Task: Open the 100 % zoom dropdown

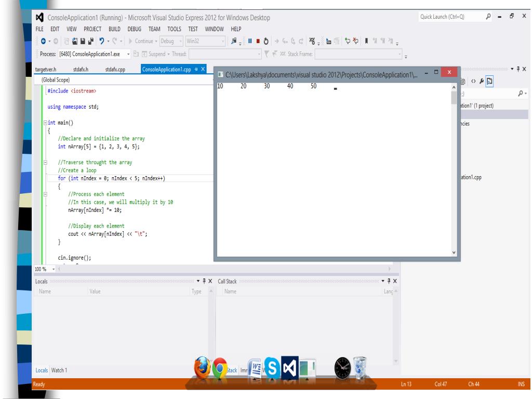Action: (54, 269)
